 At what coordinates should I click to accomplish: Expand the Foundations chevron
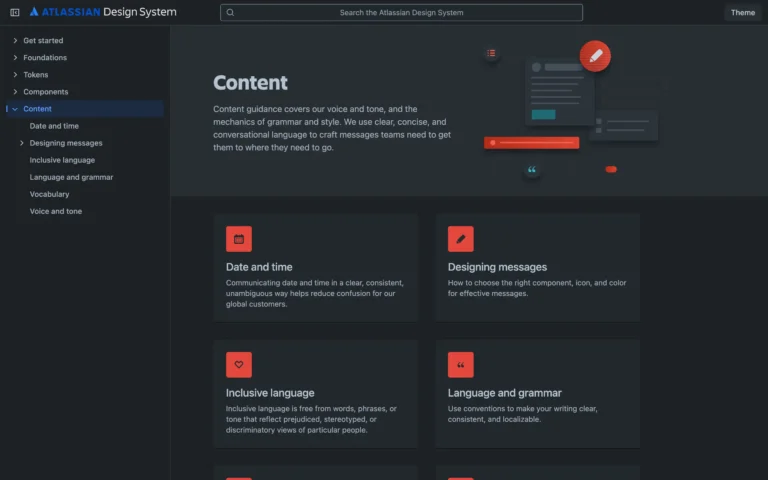[x=15, y=58]
